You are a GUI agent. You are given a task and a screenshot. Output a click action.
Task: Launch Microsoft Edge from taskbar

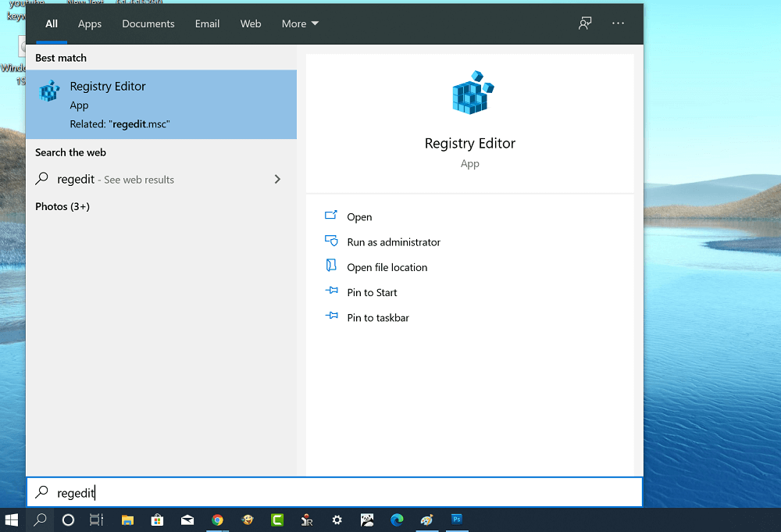(x=397, y=520)
